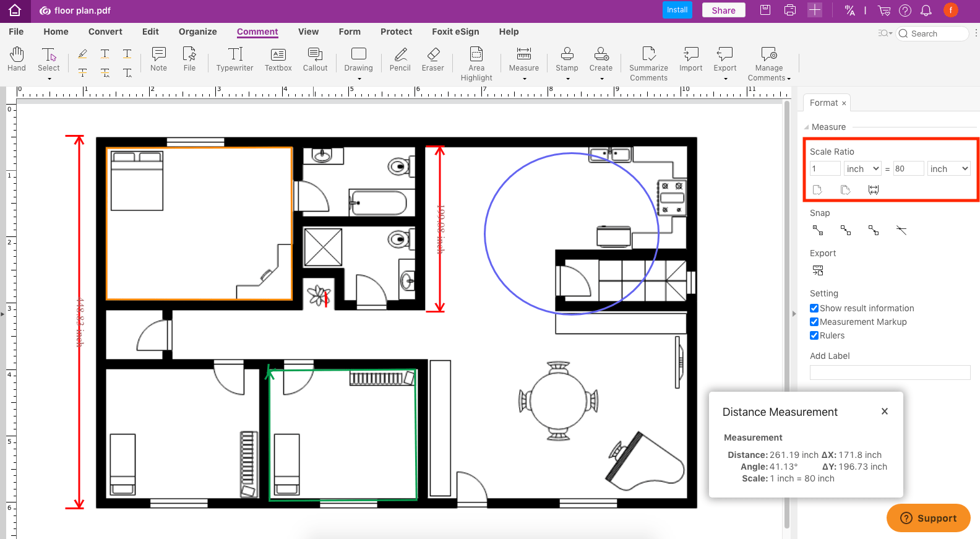Screen dimensions: 980x539
Task: Click the vertical document scrollbar
Action: tap(787, 309)
